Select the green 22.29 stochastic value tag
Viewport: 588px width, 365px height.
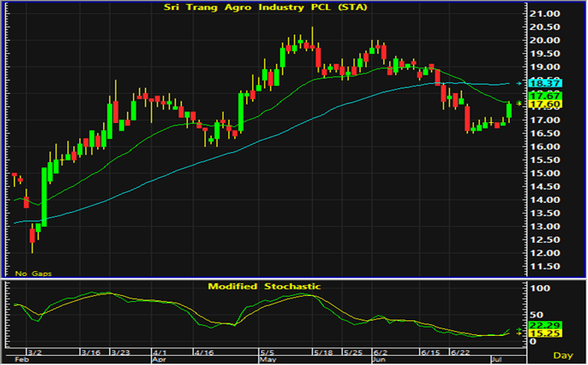click(545, 325)
